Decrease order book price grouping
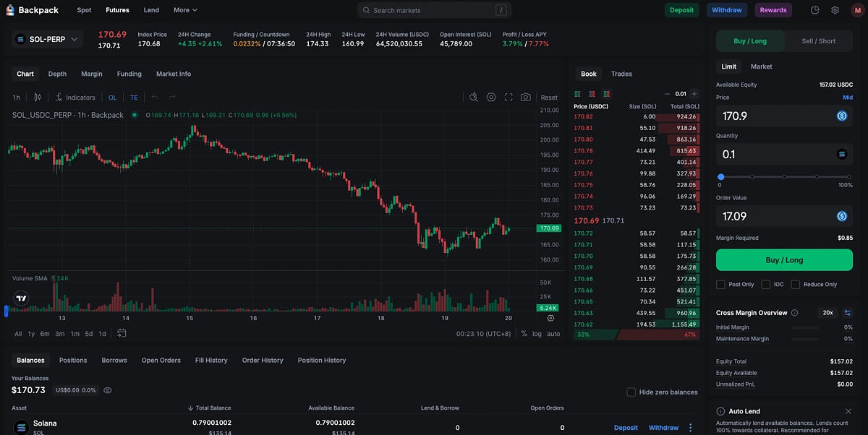This screenshot has width=868, height=435. click(667, 94)
